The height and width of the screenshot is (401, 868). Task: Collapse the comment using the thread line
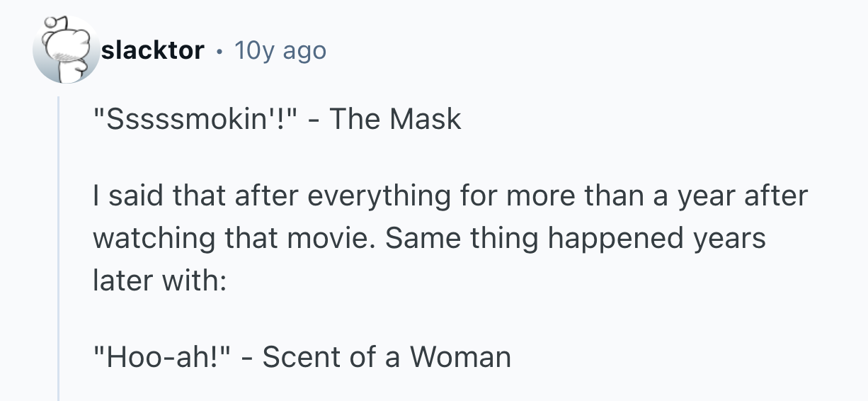[59, 248]
